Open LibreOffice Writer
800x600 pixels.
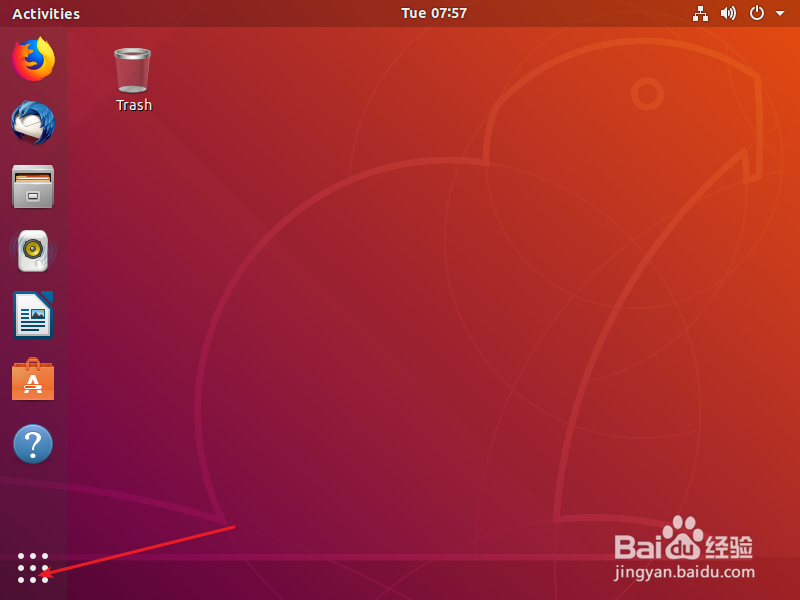tap(33, 315)
